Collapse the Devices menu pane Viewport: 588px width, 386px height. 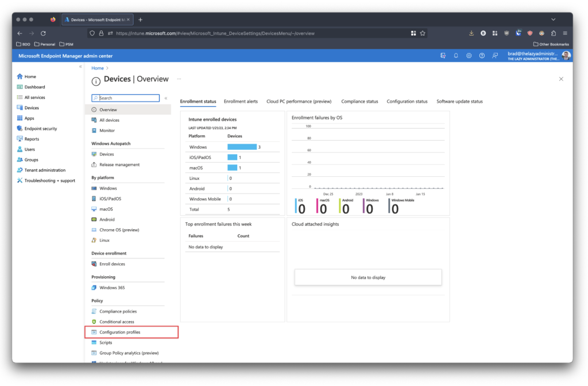click(166, 98)
